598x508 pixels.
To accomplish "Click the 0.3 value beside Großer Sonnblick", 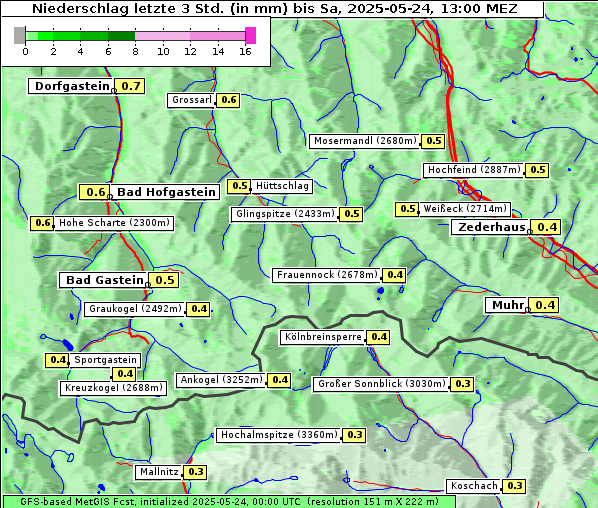I will (x=462, y=384).
